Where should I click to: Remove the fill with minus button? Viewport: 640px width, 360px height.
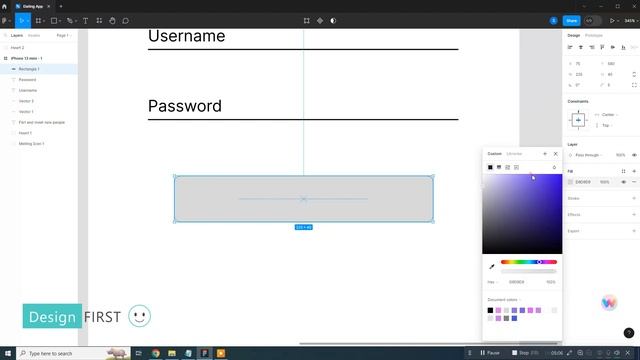tap(634, 182)
